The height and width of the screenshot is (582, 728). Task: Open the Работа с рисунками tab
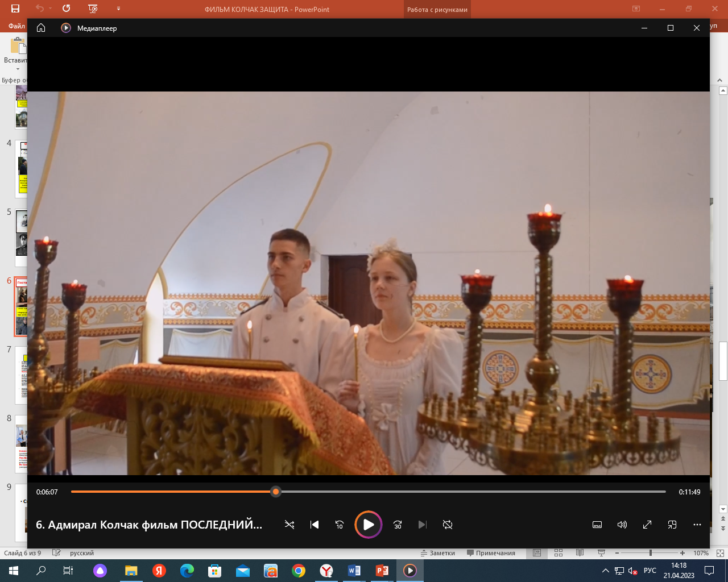click(437, 10)
